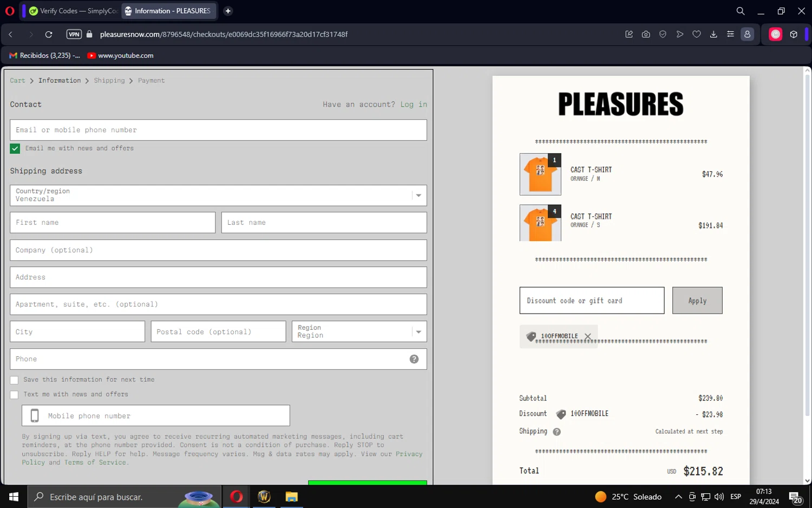Viewport: 812px width, 508px height.
Task: Click the Opera logo menu icon
Action: coord(10,11)
